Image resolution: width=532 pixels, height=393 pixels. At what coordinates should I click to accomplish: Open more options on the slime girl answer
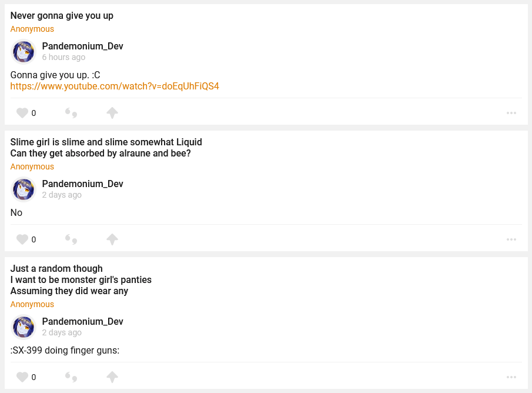511,239
